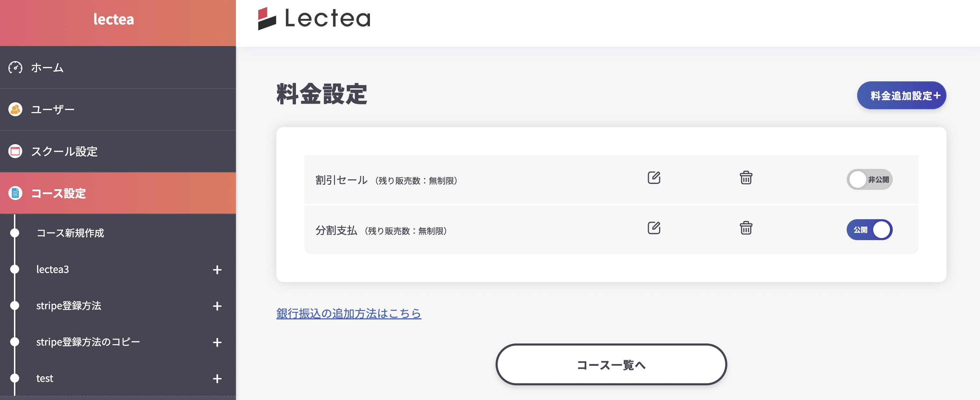The width and height of the screenshot is (980, 400).
Task: Expand the lectea3 course entry
Action: (217, 270)
